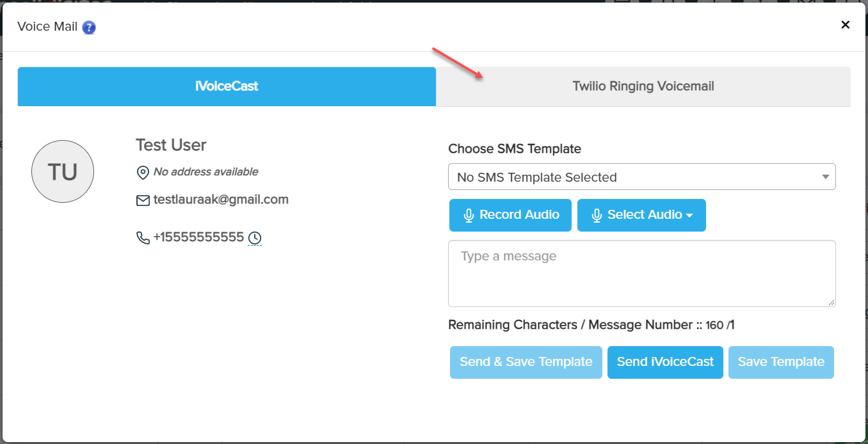Click the TU avatar circle

click(63, 171)
